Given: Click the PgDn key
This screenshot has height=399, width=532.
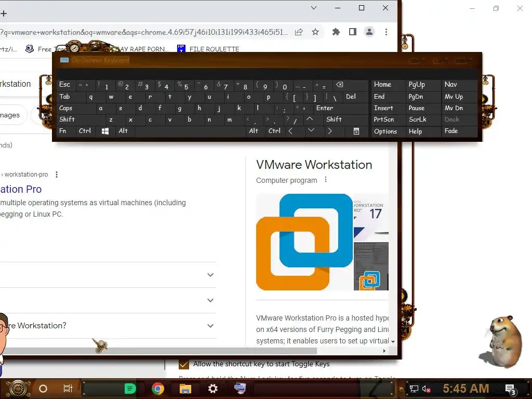Looking at the screenshot, I should 423,97.
